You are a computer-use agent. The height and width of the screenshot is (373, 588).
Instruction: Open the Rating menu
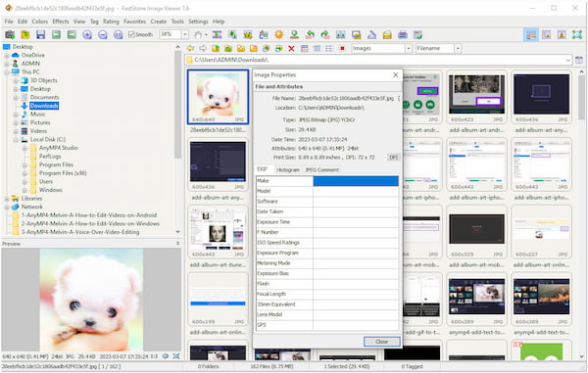(111, 22)
